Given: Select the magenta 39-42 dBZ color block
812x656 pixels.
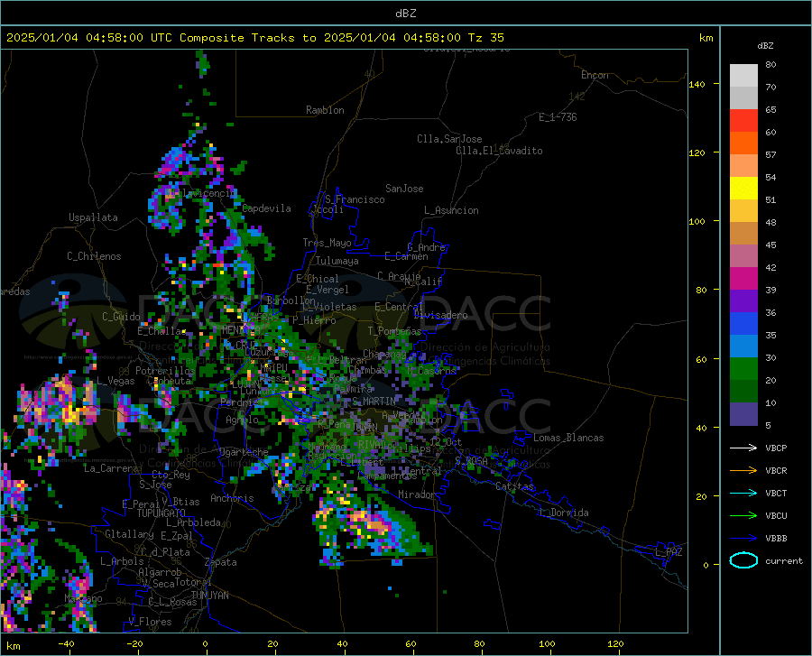Looking at the screenshot, I should (x=743, y=279).
